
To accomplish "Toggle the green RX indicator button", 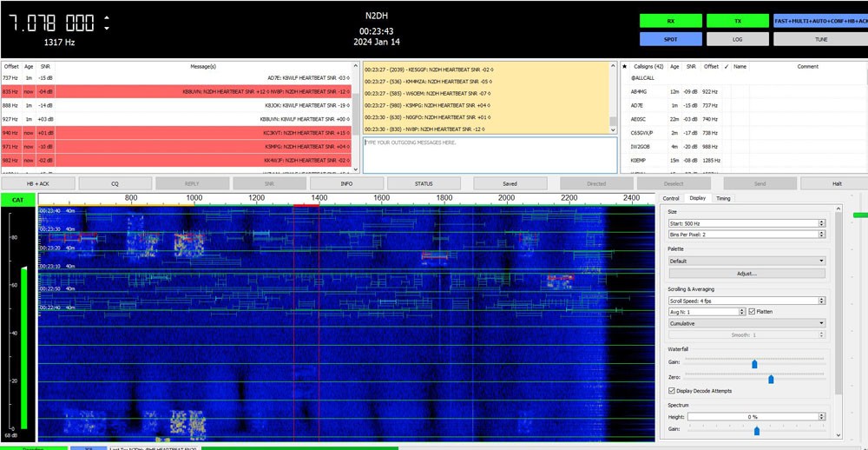I will click(669, 21).
